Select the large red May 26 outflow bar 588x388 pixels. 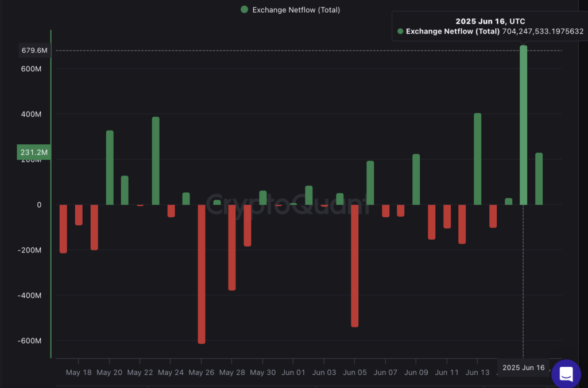[202, 274]
